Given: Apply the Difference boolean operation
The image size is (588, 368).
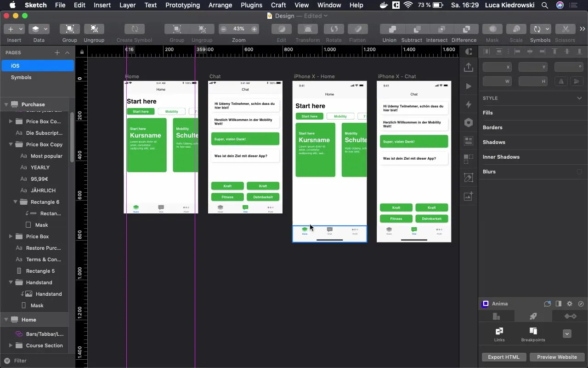Looking at the screenshot, I should click(466, 29).
